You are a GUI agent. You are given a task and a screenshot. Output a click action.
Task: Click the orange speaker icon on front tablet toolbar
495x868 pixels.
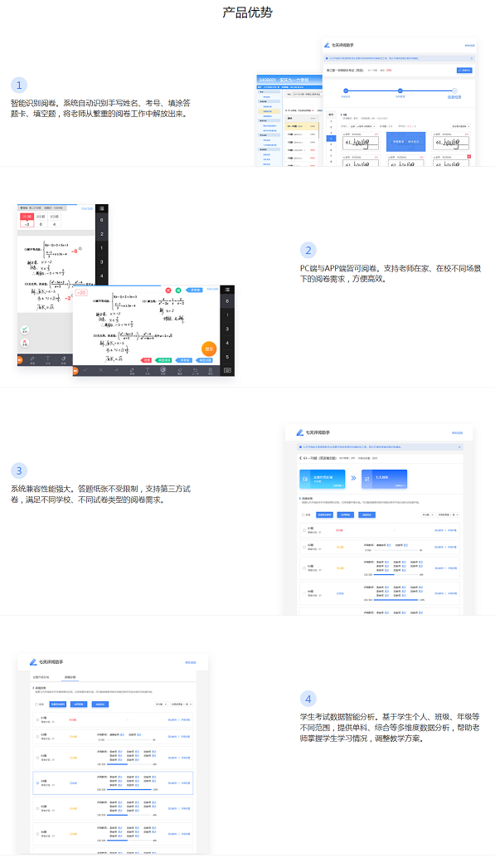[x=75, y=370]
